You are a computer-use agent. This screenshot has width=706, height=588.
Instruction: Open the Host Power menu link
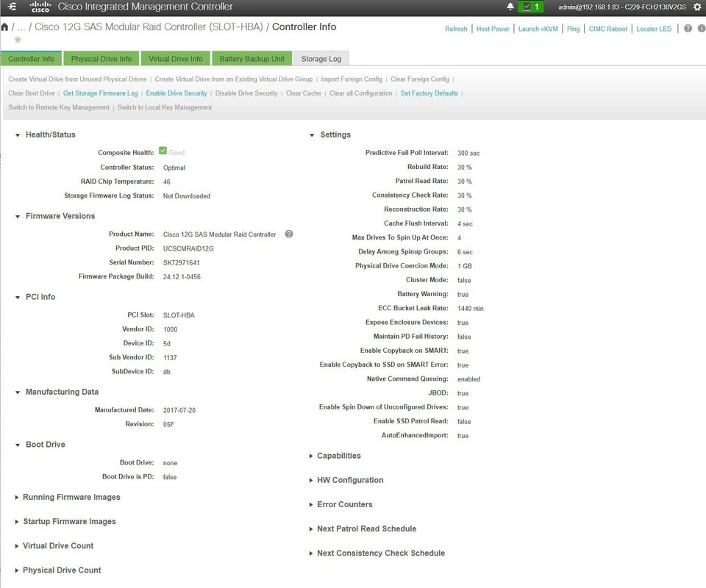pyautogui.click(x=493, y=29)
